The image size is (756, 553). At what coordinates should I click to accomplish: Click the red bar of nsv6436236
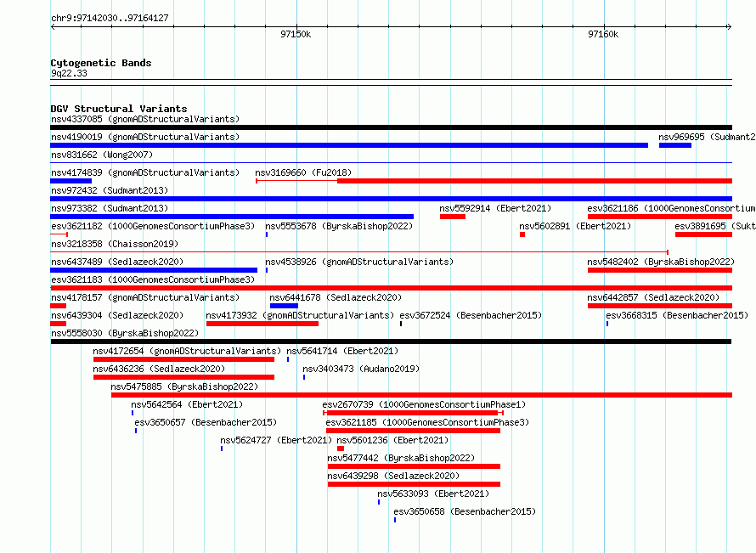click(x=183, y=377)
